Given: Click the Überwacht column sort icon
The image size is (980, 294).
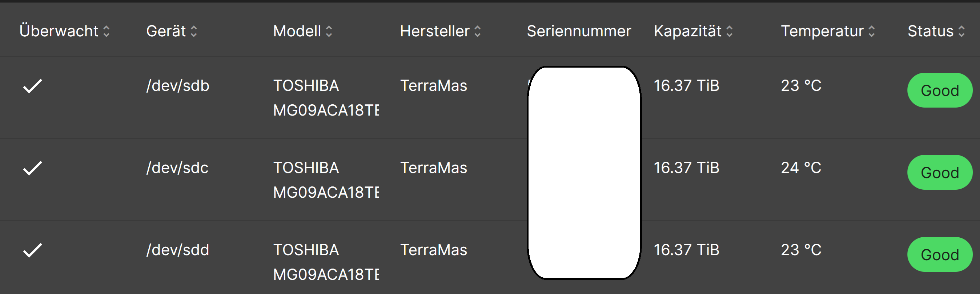Looking at the screenshot, I should pos(107,31).
